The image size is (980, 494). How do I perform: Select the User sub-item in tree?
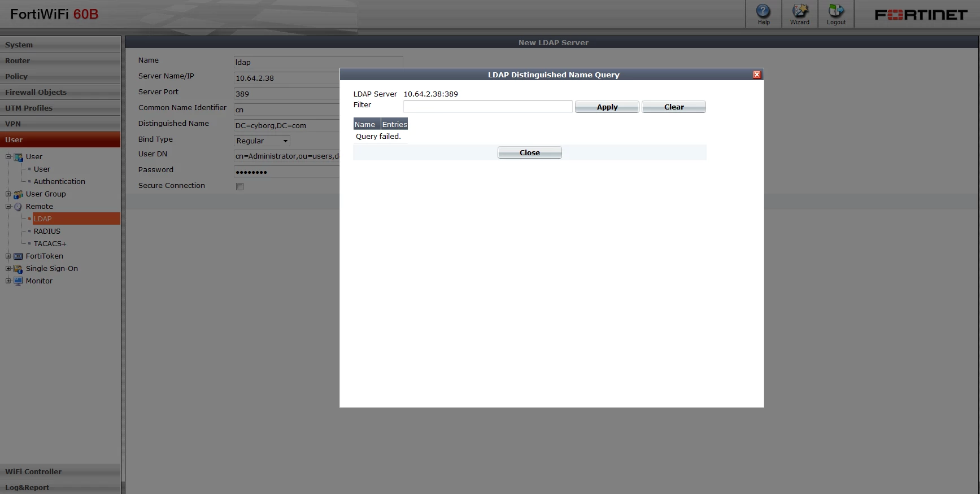point(42,169)
